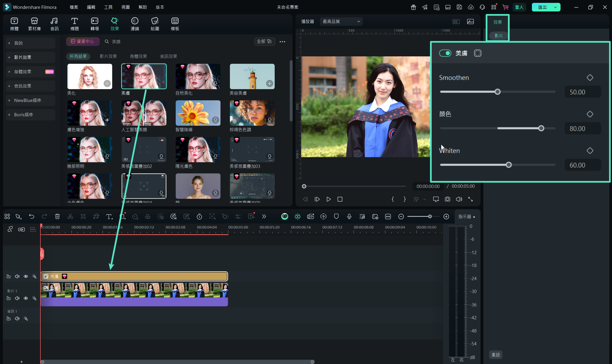Play the preview video
612x364 pixels.
pos(328,199)
